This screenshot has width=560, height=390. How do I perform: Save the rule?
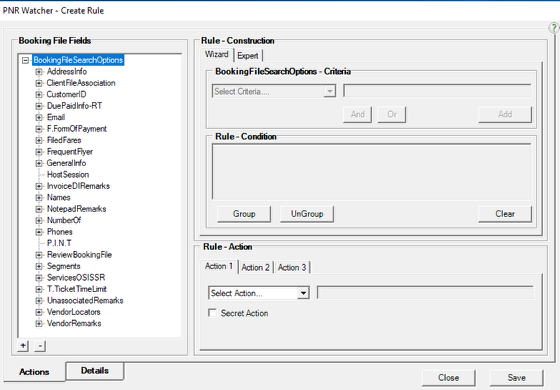[516, 378]
